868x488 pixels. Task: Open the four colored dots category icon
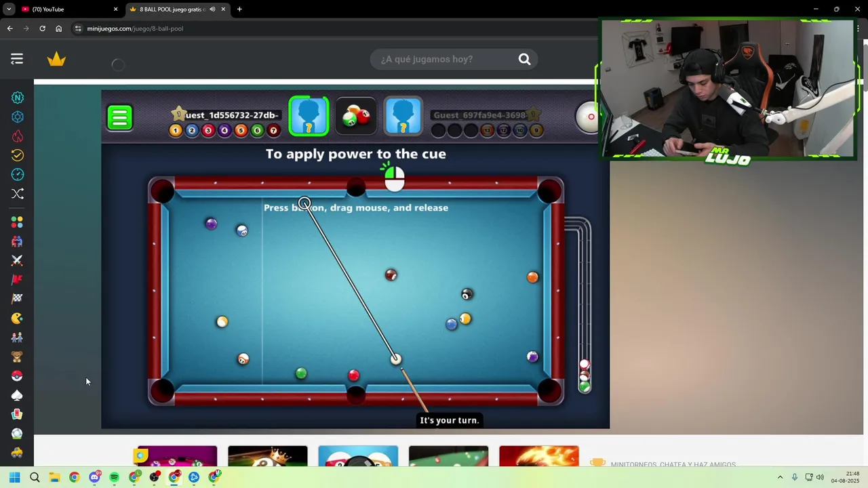[x=17, y=222]
